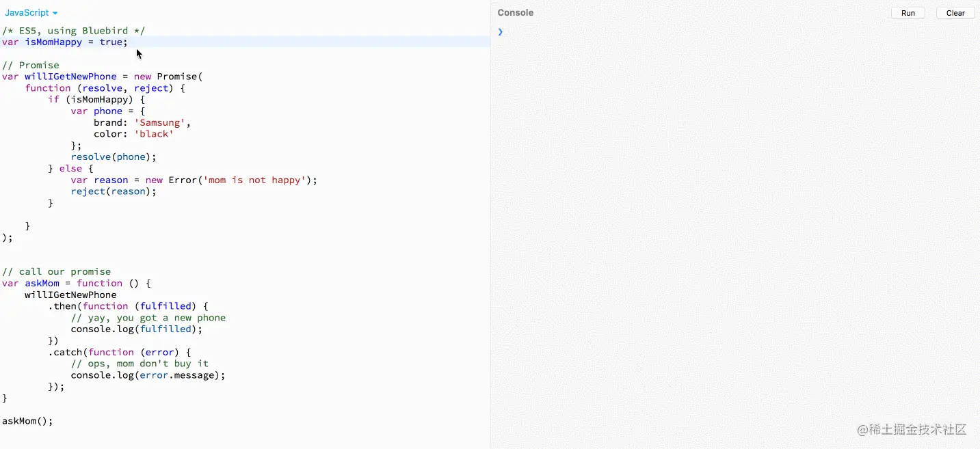This screenshot has height=449, width=980.
Task: Click the 'resolve(phone);' line
Action: 114,157
